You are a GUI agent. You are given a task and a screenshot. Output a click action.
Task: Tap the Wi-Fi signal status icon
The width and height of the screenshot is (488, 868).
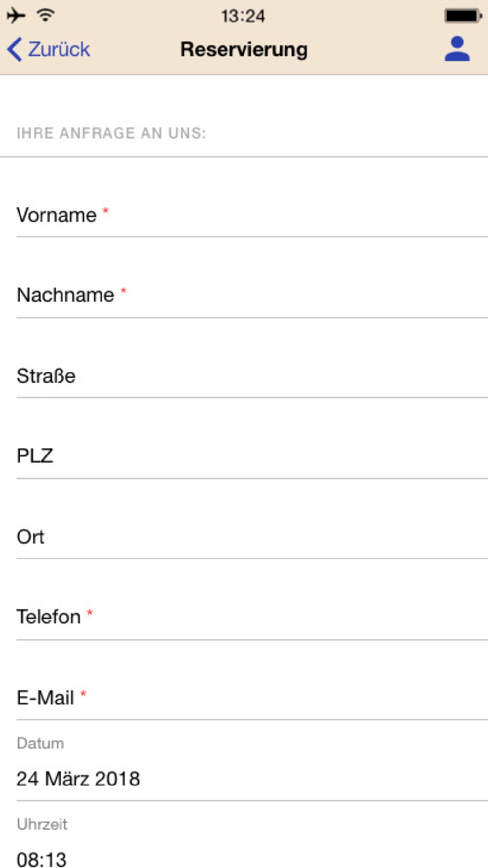coord(45,16)
